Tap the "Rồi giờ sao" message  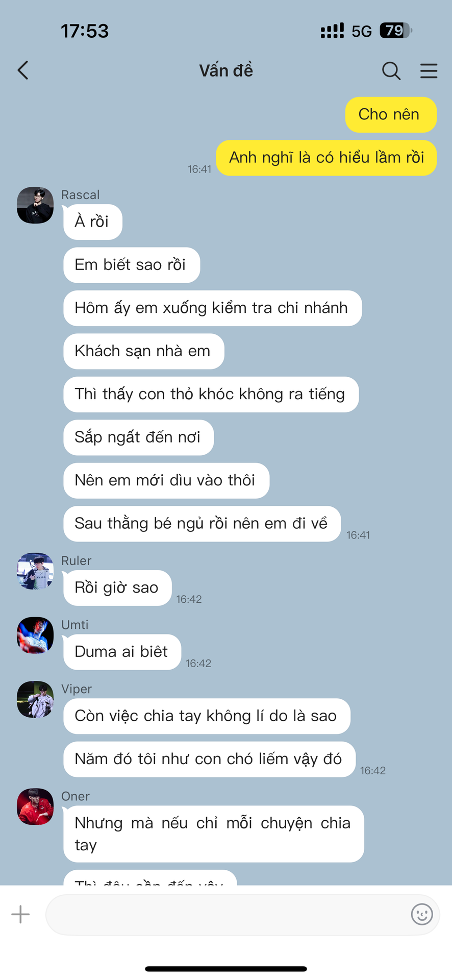point(117,588)
